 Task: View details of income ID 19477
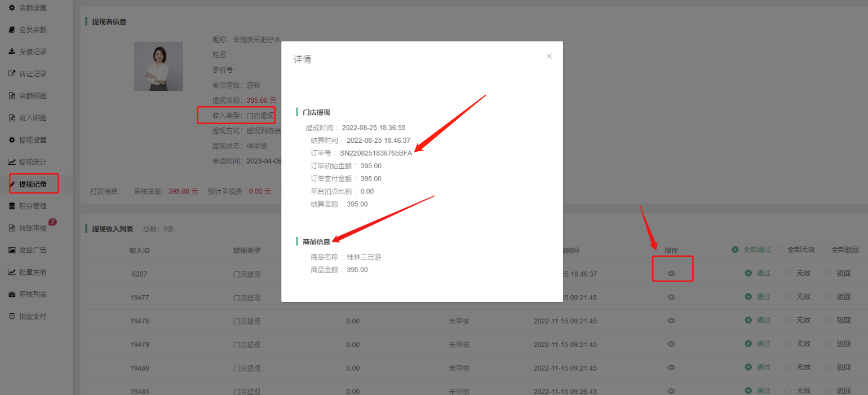click(x=671, y=297)
